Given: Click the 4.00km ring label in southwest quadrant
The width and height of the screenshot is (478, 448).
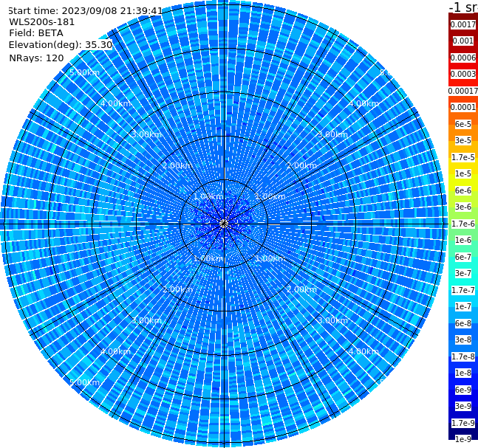Looking at the screenshot, I should click(x=115, y=351).
